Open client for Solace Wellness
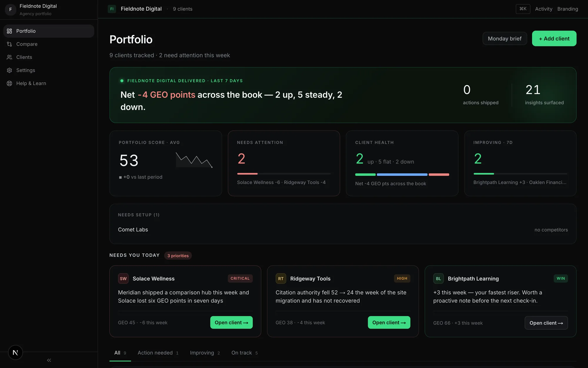588x368 pixels. [231, 322]
